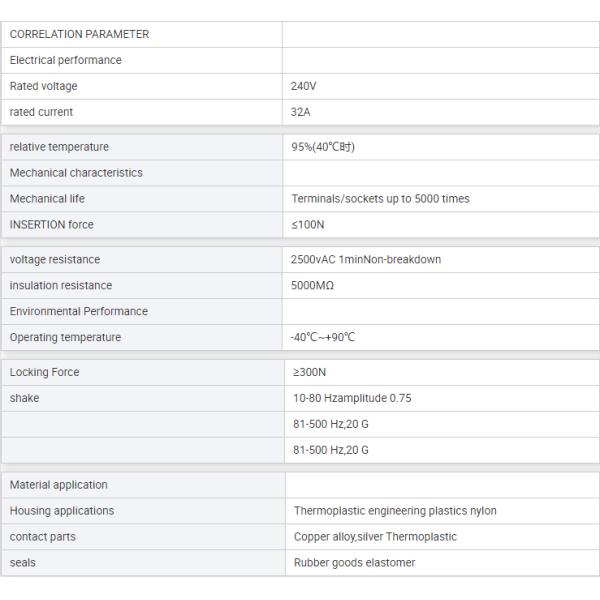This screenshot has width=600, height=600.
Task: Select the 5000MΩ insulation resistance value
Action: click(312, 285)
